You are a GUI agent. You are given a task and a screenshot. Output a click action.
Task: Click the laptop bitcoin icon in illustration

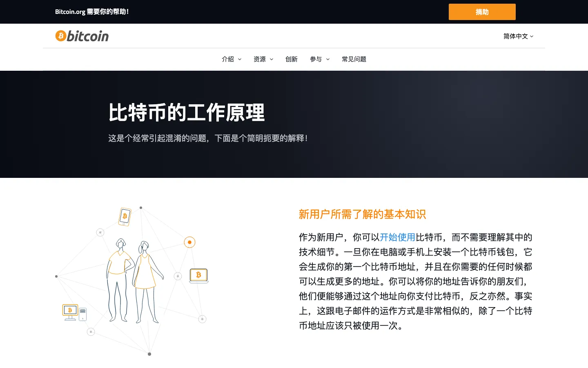199,276
